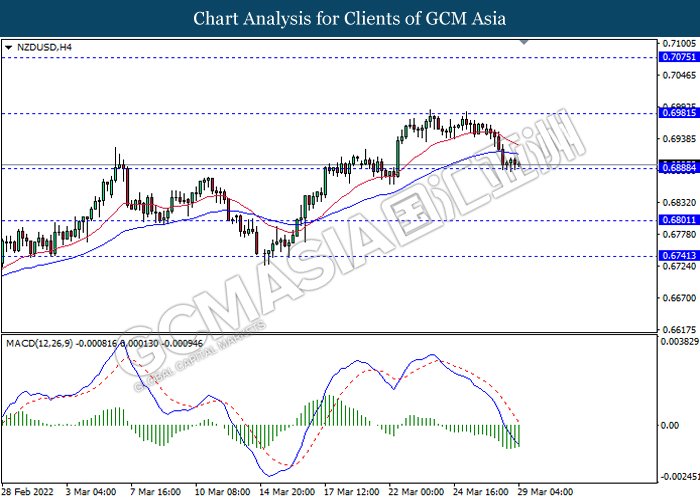Click the 22 Mar 00:00 time label
The height and width of the screenshot is (500, 700).
coord(417,492)
